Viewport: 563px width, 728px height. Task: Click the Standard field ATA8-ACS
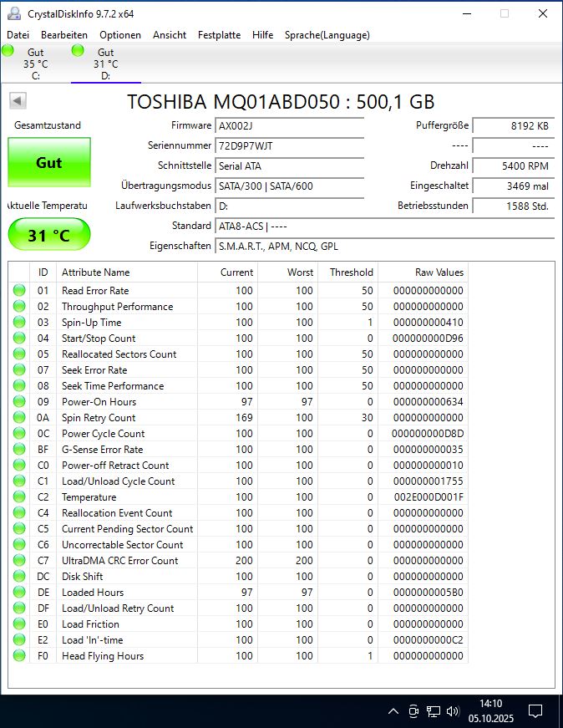pyautogui.click(x=385, y=227)
